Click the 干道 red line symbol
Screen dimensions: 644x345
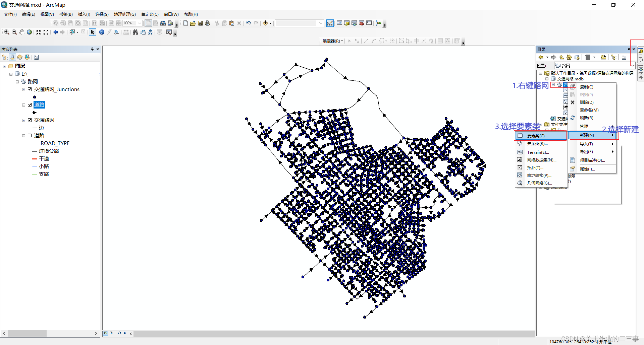click(35, 159)
